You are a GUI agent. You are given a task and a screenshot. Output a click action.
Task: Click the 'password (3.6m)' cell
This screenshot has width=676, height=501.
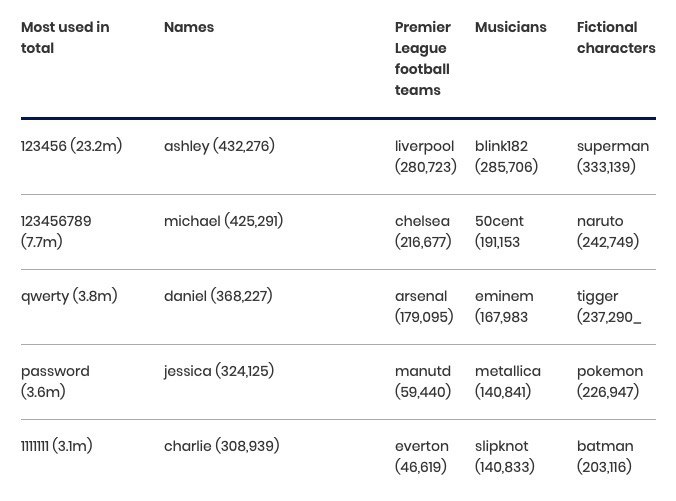[55, 382]
